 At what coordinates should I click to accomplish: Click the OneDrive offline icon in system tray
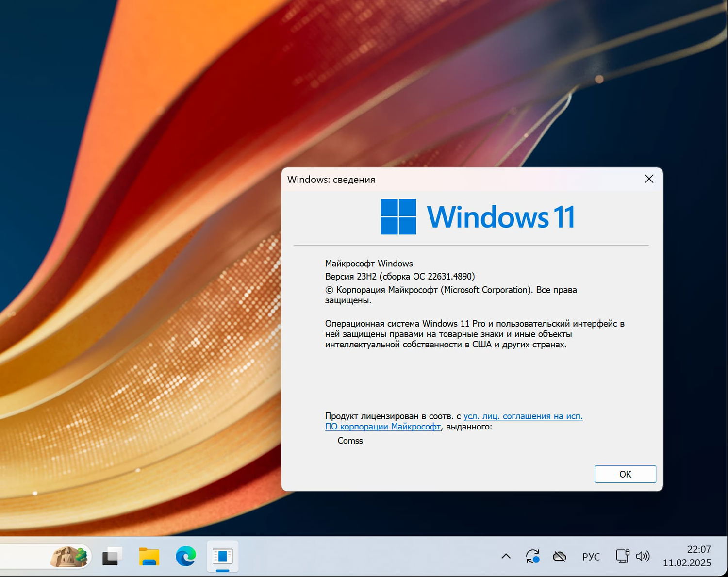click(x=559, y=556)
